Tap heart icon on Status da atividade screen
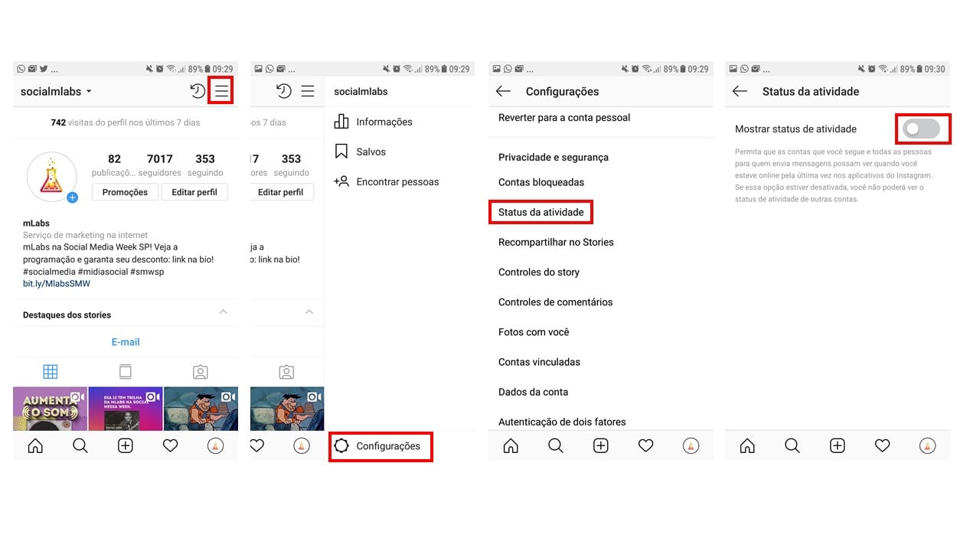Viewport: 980px width, 551px height. [x=883, y=446]
